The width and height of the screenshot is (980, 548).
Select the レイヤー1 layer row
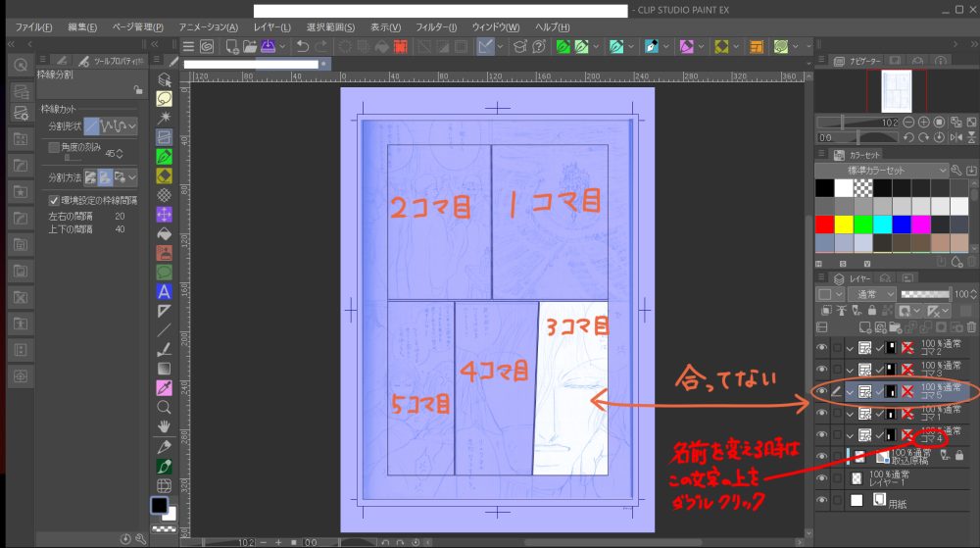pyautogui.click(x=894, y=478)
